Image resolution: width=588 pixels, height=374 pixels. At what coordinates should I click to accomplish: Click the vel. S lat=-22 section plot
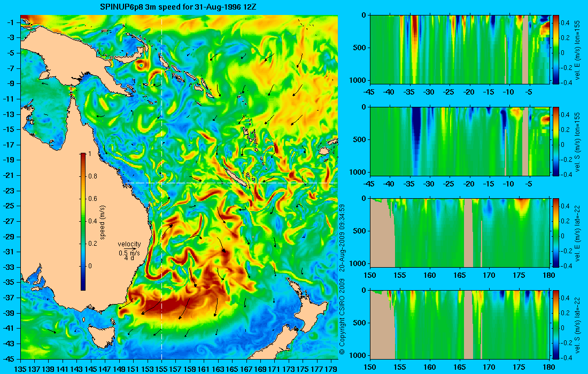[x=460, y=324]
